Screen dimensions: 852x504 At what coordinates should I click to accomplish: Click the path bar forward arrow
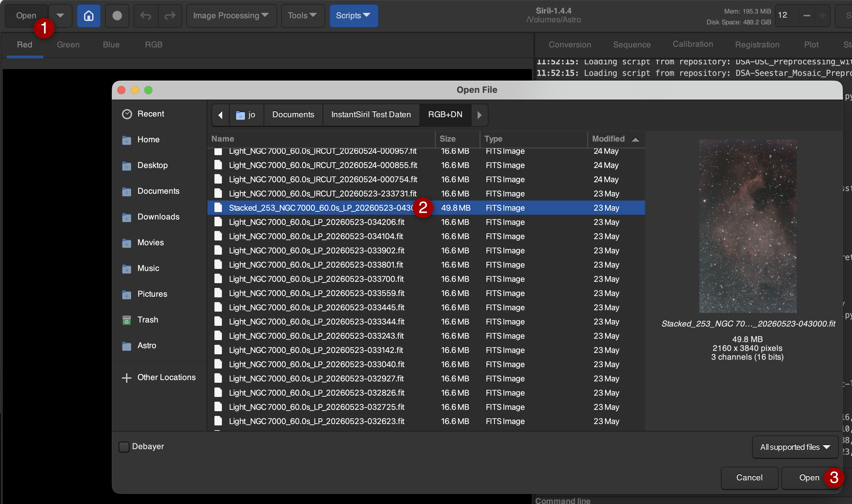479,115
